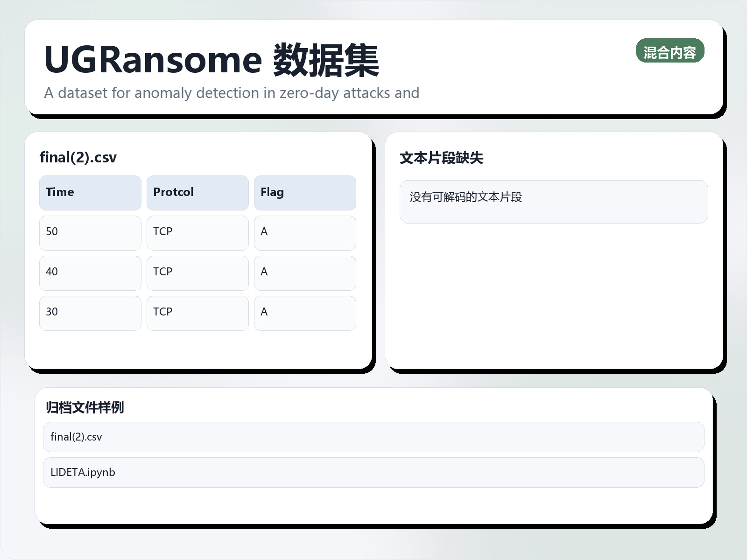Select the Flag value A in first row
The height and width of the screenshot is (560, 747).
click(304, 232)
